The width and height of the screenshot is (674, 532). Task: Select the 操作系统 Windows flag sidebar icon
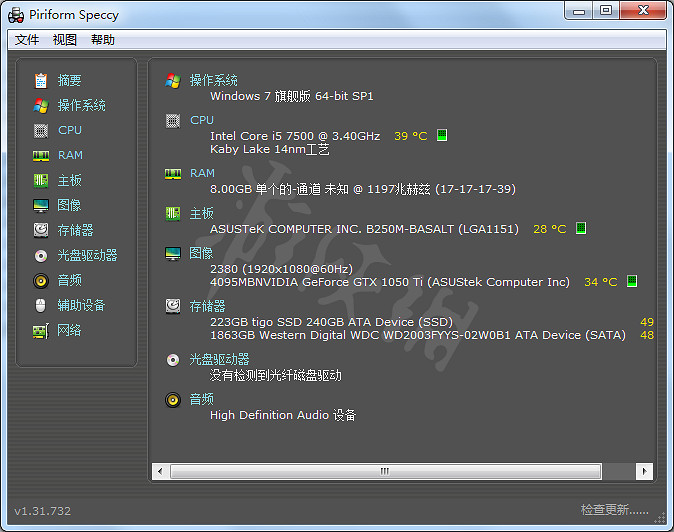click(x=41, y=105)
